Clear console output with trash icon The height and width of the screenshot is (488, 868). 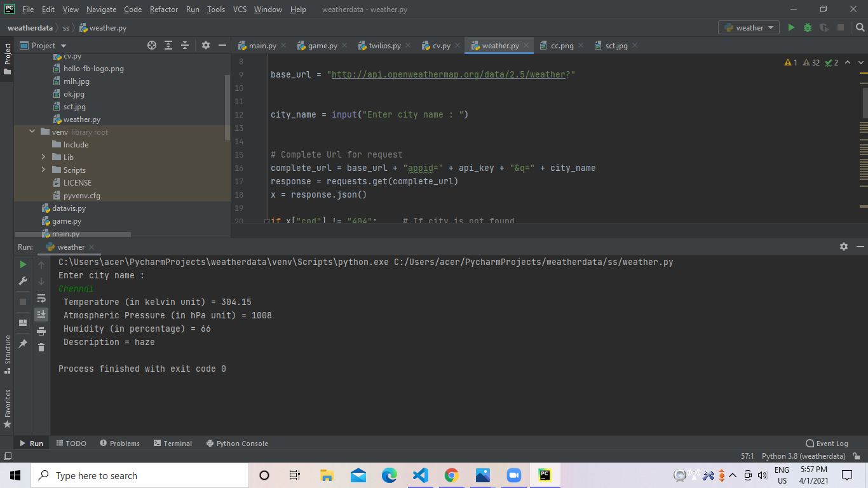[x=41, y=347]
